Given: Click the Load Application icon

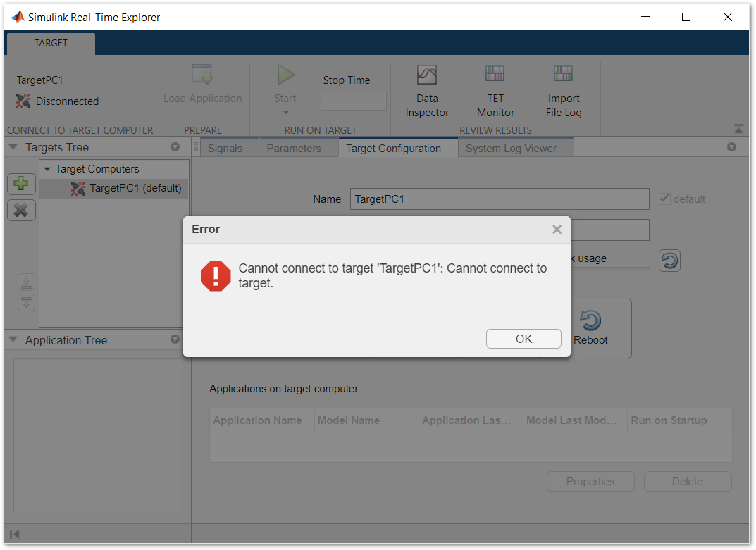Looking at the screenshot, I should click(x=202, y=75).
